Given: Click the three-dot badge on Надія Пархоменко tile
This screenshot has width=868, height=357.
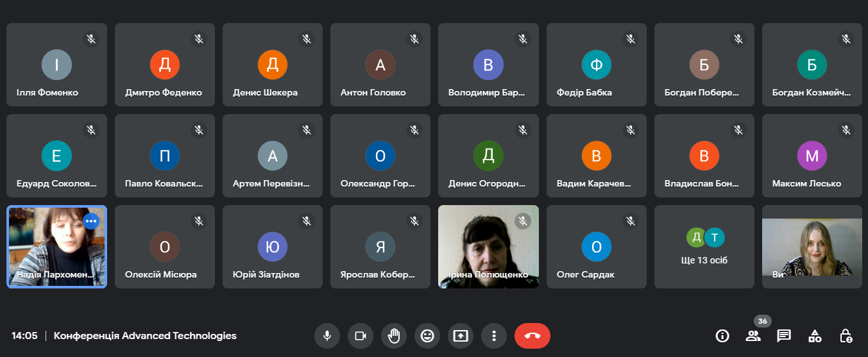Looking at the screenshot, I should click(x=92, y=221).
